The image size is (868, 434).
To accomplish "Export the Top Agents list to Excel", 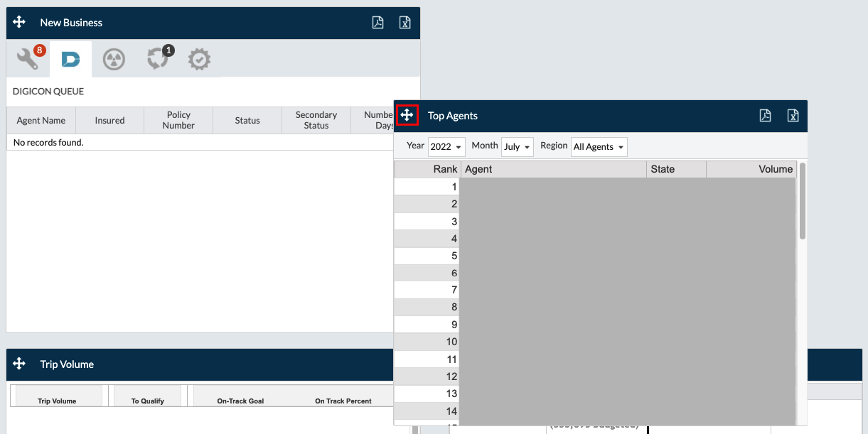I will pyautogui.click(x=793, y=115).
